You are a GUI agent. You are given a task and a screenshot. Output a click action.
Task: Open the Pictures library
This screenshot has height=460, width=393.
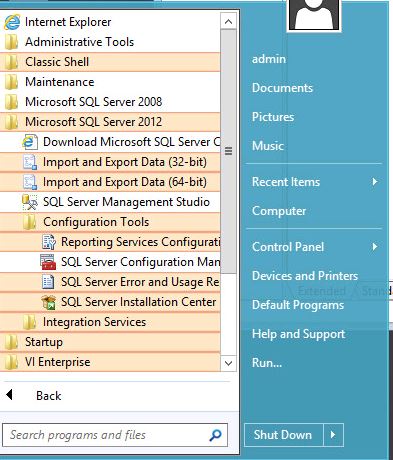(273, 117)
